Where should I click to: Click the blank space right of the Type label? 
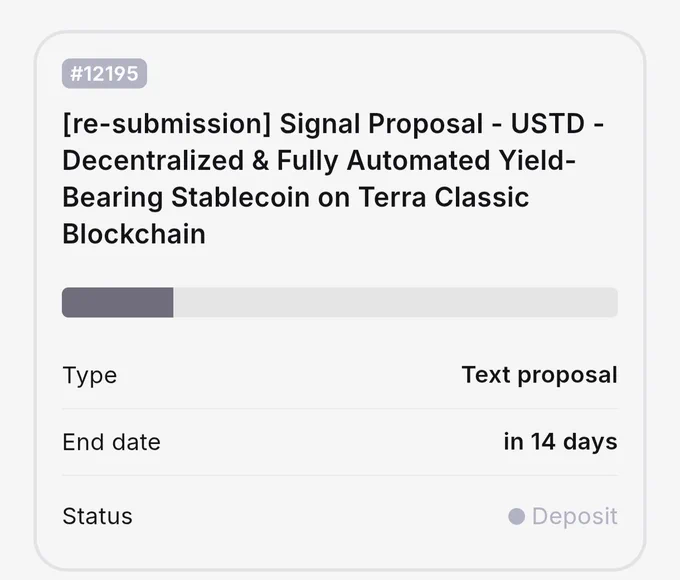click(289, 375)
